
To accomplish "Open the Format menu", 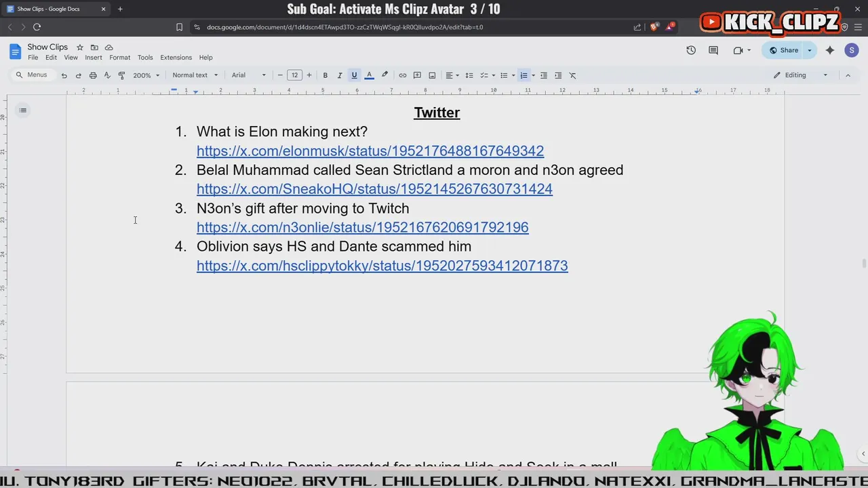I will point(119,58).
